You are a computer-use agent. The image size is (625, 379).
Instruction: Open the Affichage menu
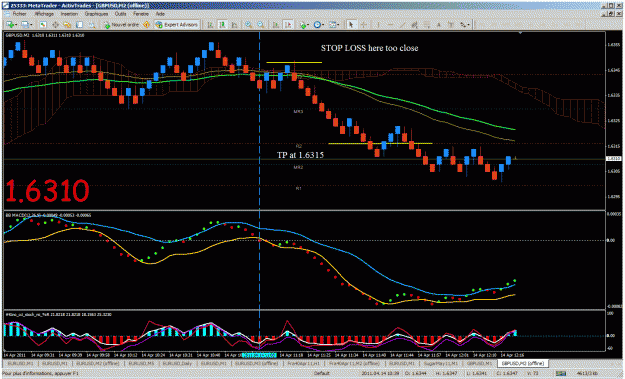click(44, 14)
